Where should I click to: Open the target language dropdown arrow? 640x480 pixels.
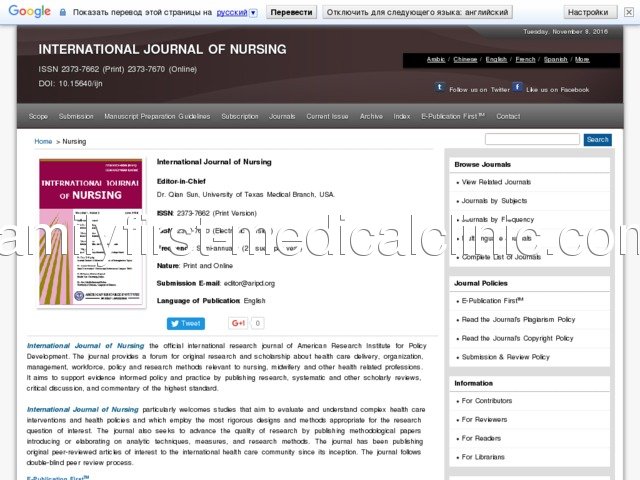[253, 13]
